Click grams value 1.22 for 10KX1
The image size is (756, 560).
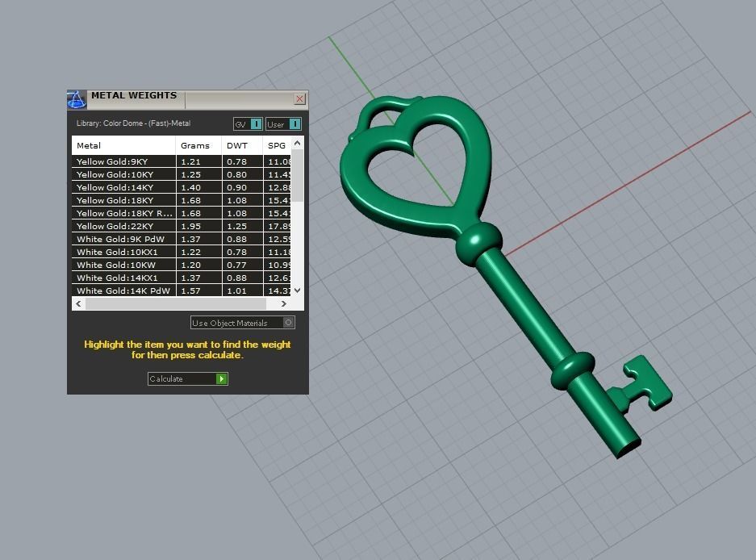(190, 252)
